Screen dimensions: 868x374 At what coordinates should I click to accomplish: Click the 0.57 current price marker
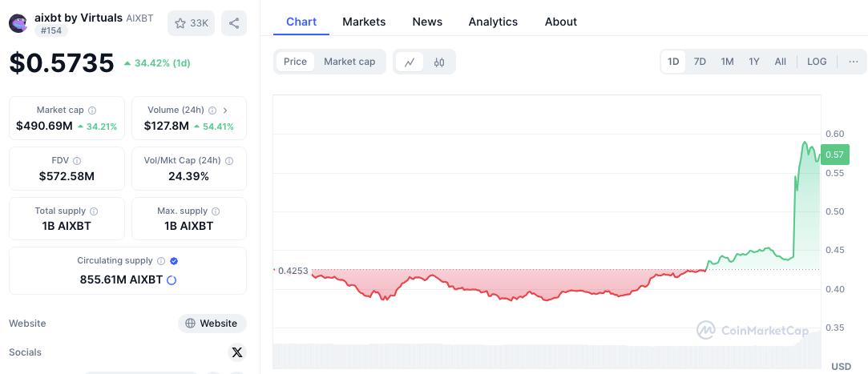coord(834,155)
